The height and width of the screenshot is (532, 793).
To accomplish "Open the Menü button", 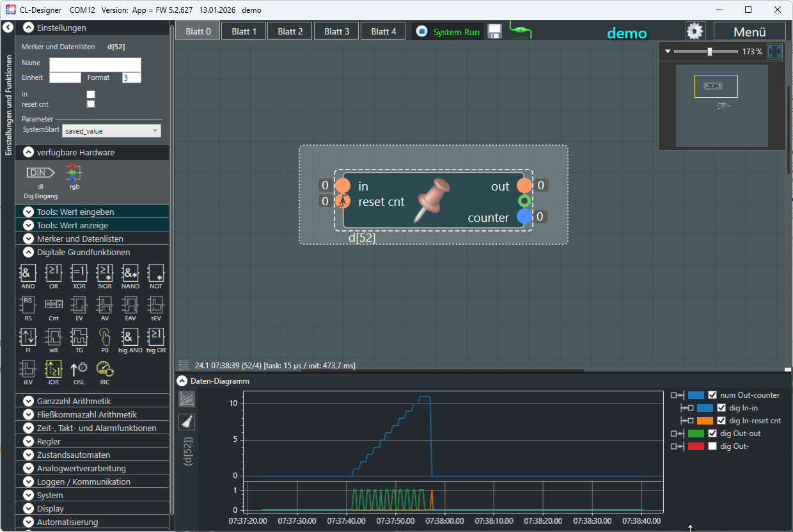I will [x=749, y=32].
